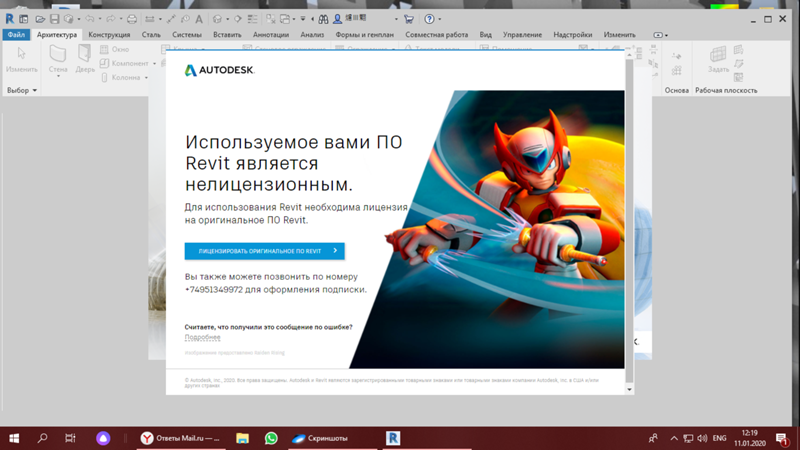Switch to the Совместная работа tab
This screenshot has height=450, width=800.
436,35
